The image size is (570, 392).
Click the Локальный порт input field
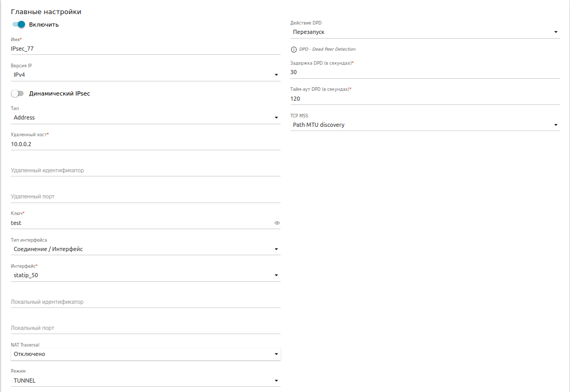coord(145,328)
